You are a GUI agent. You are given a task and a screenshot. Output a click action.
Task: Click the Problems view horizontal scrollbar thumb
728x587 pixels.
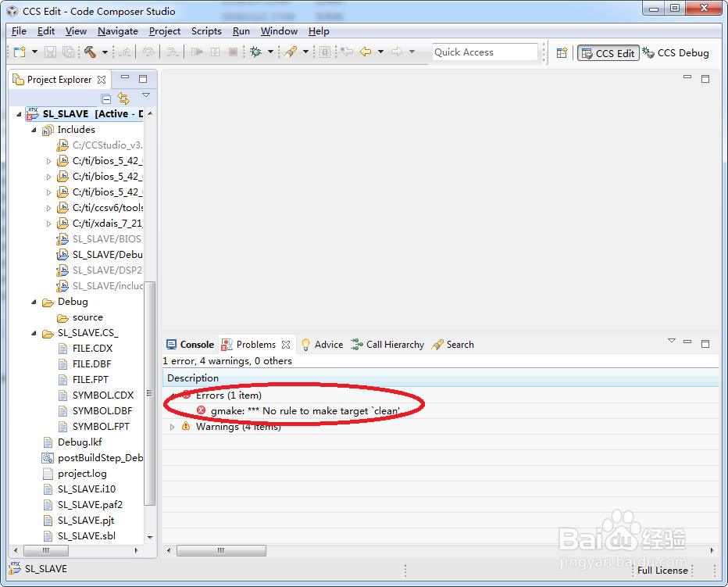coord(222,550)
